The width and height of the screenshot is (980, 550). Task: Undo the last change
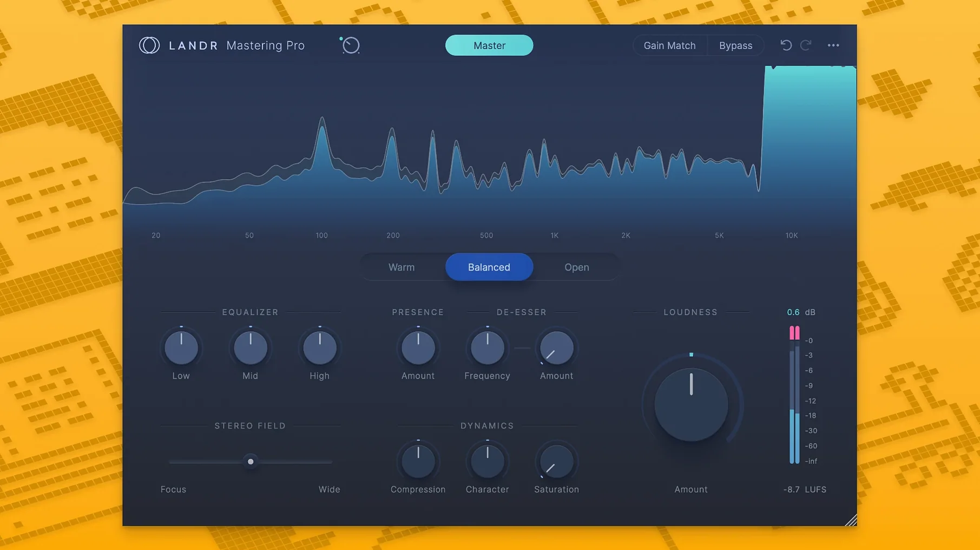click(x=786, y=45)
